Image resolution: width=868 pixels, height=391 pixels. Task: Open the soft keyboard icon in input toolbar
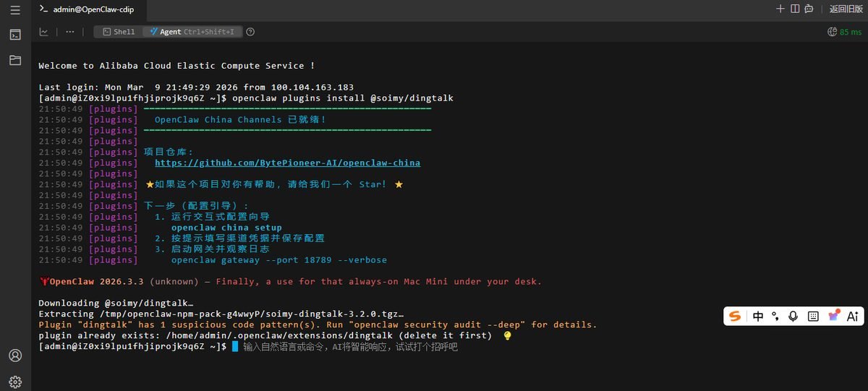coord(813,316)
